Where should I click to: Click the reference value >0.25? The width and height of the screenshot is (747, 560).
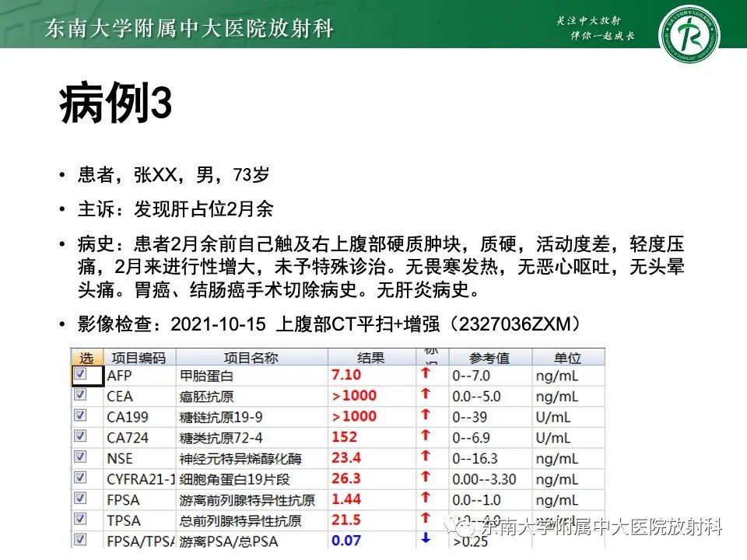click(x=470, y=542)
